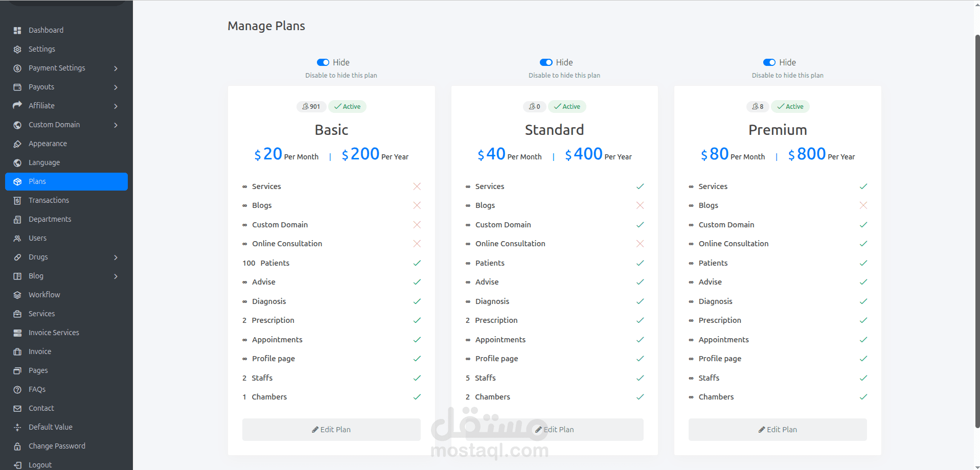
Task: Click the page vertical scrollbar
Action: (977, 230)
